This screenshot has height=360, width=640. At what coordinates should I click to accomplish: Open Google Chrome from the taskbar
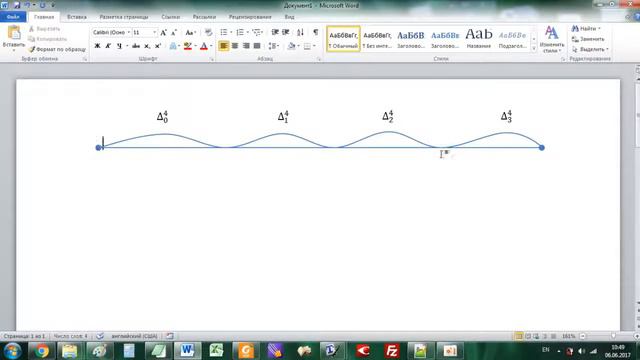click(x=41, y=351)
